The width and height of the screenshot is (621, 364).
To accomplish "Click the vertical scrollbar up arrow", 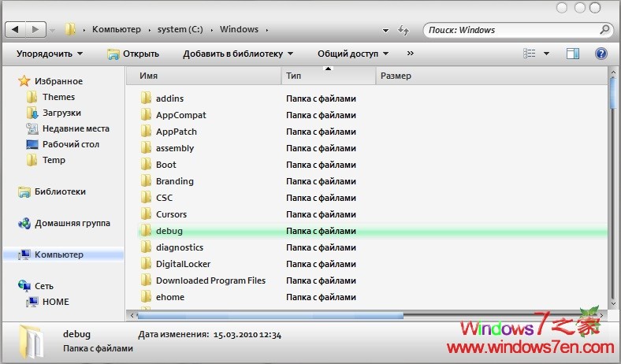I will (x=613, y=72).
